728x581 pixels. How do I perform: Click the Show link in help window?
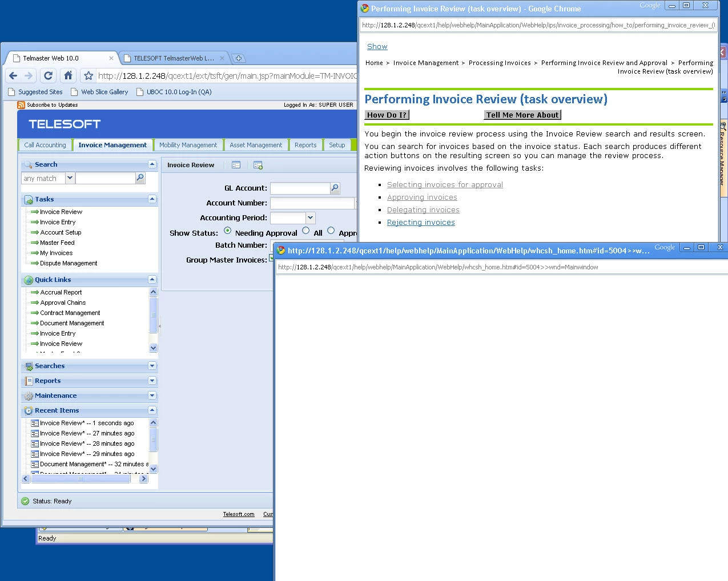point(377,46)
